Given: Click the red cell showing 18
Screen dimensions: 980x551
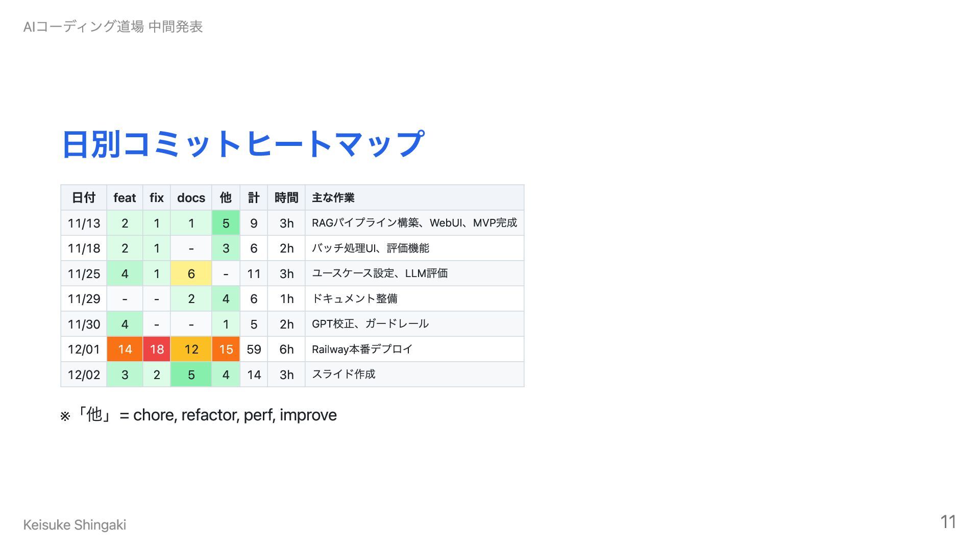Looking at the screenshot, I should pyautogui.click(x=157, y=349).
